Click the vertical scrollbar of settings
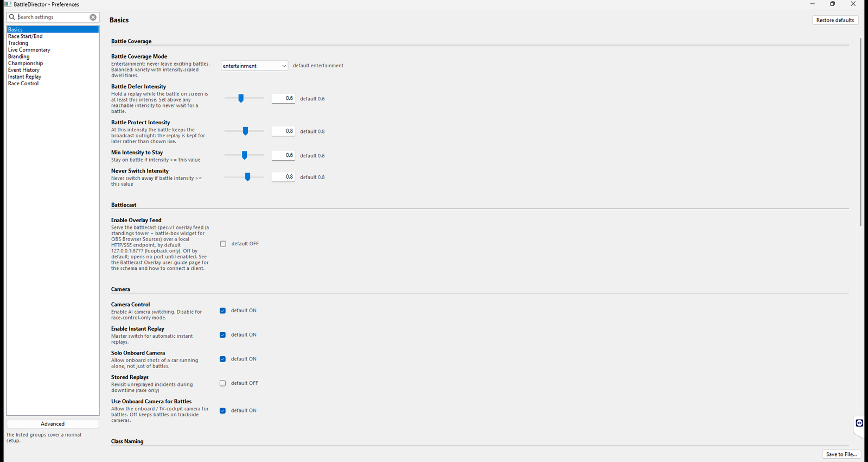Screen dimensions: 868x462 (x=861, y=132)
